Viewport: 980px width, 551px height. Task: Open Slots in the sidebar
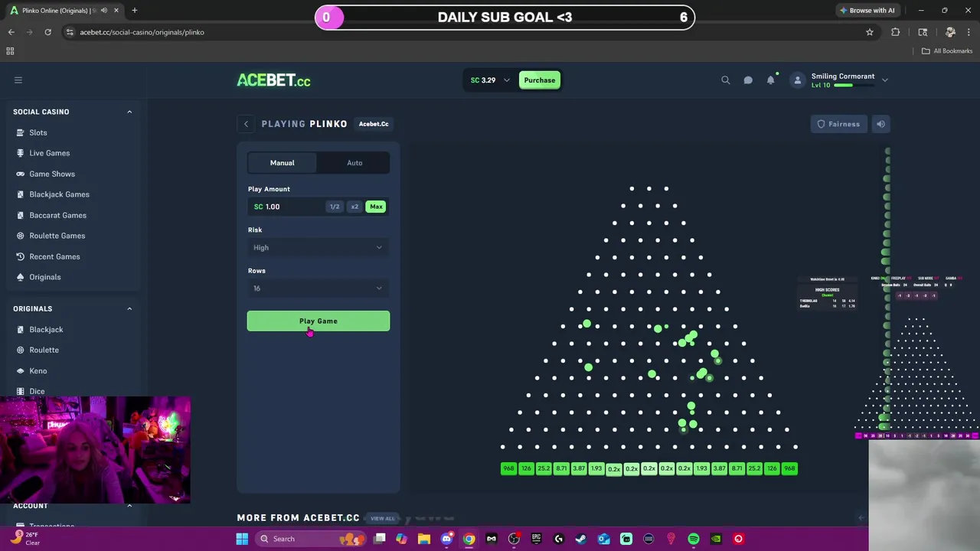[x=38, y=132]
